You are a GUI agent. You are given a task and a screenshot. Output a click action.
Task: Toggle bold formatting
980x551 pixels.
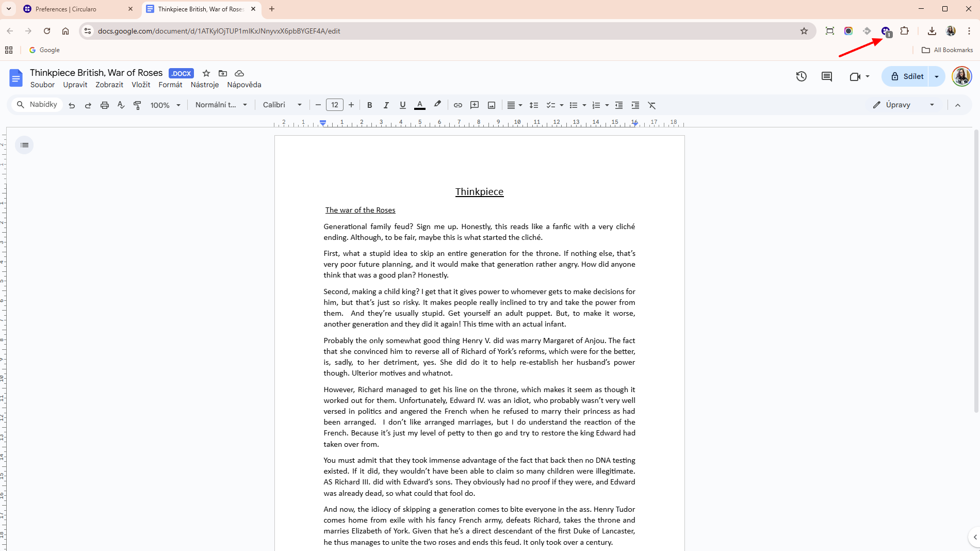point(369,105)
